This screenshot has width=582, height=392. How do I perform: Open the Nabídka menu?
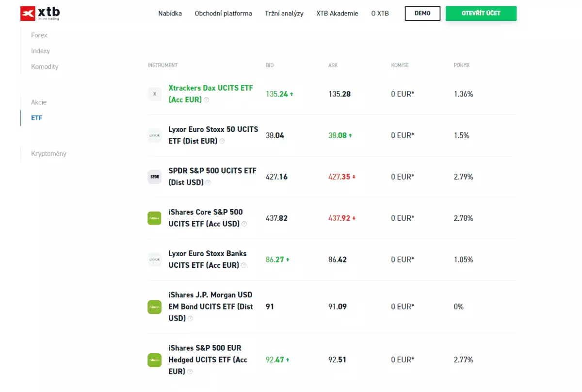(x=170, y=14)
